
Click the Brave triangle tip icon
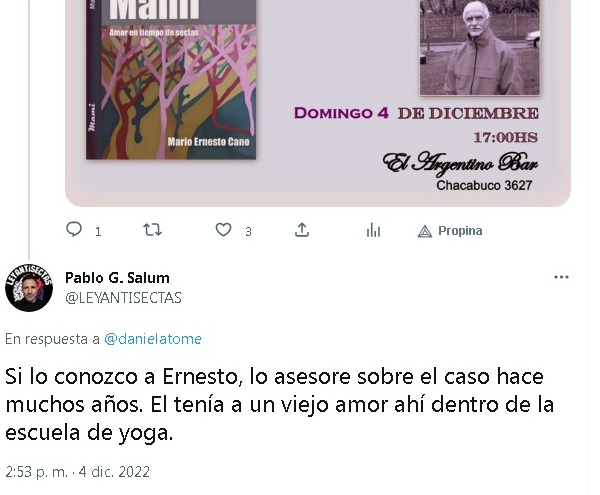[425, 231]
